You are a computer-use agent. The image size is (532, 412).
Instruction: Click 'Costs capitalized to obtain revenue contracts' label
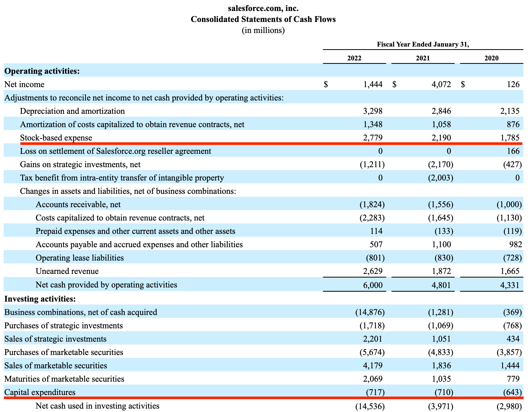[x=120, y=218]
